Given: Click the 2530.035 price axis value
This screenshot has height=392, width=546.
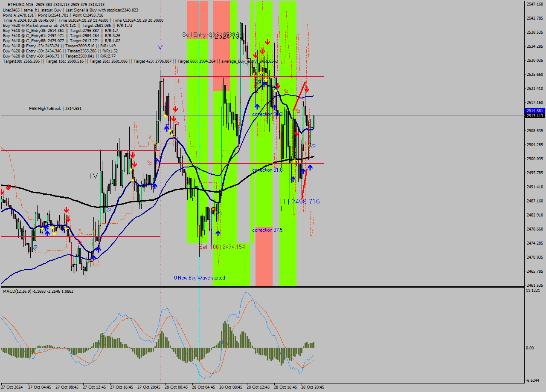Looking at the screenshot, I should click(535, 60).
